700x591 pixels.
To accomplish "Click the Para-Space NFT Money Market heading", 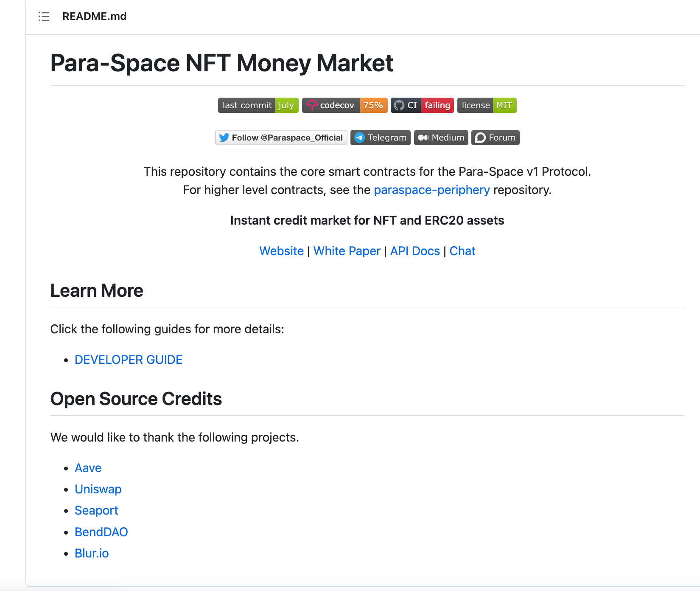I will tap(222, 63).
